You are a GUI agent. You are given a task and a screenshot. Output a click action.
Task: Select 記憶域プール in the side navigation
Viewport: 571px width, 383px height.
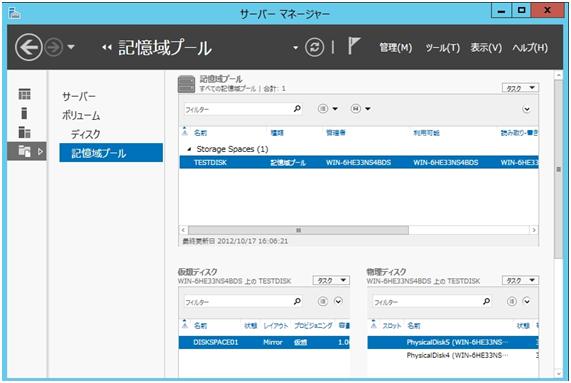pyautogui.click(x=111, y=153)
